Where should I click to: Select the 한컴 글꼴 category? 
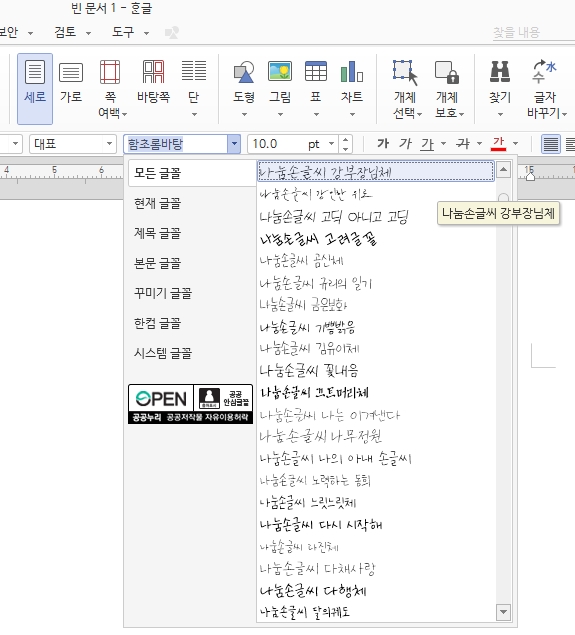(192, 323)
